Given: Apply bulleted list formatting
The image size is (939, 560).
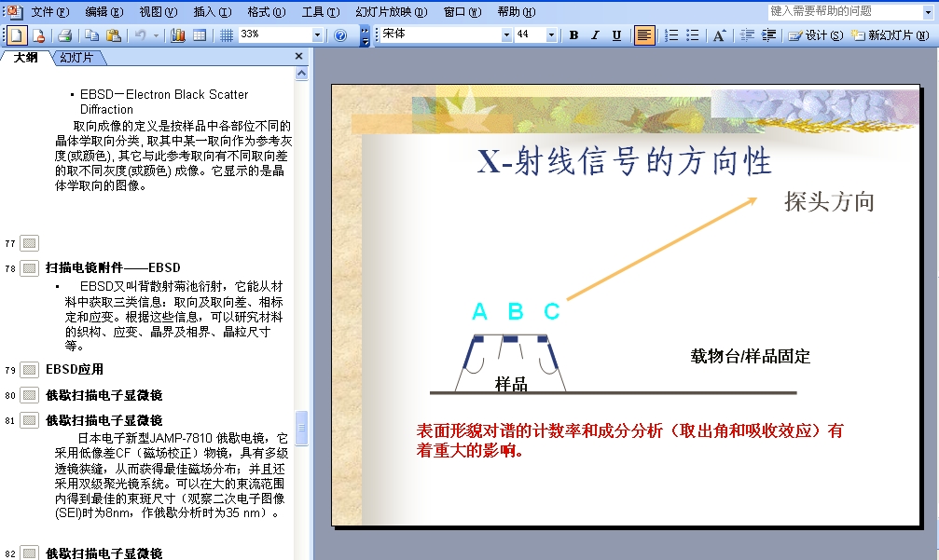Looking at the screenshot, I should pos(692,35).
